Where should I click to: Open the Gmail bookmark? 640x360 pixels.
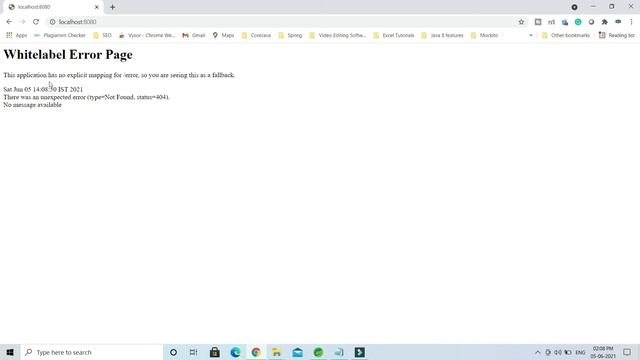tap(194, 36)
